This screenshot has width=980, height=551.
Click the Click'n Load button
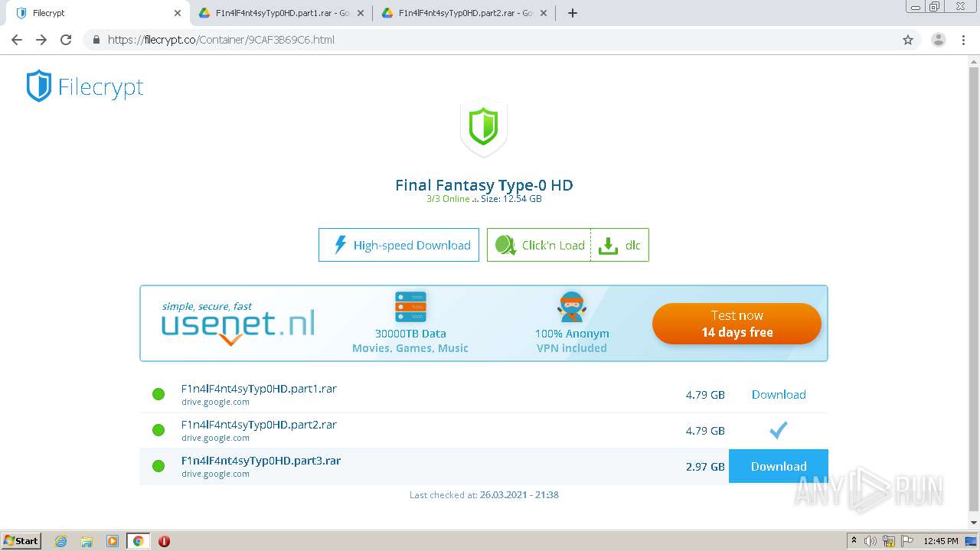click(x=539, y=245)
